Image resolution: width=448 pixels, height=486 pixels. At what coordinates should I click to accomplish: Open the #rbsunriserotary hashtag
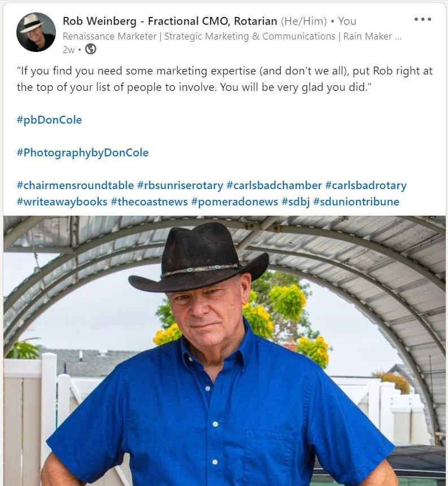180,185
